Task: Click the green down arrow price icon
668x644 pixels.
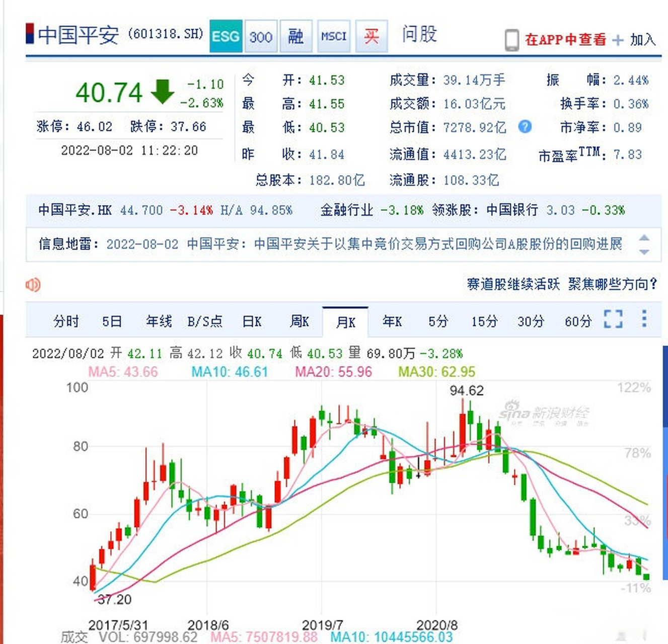Action: click(x=162, y=92)
